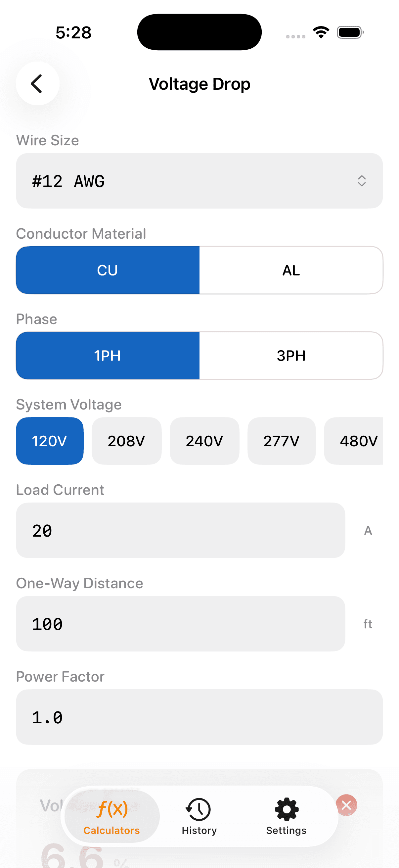Tap the back chevron button
Screen dimensions: 399x868
point(37,83)
